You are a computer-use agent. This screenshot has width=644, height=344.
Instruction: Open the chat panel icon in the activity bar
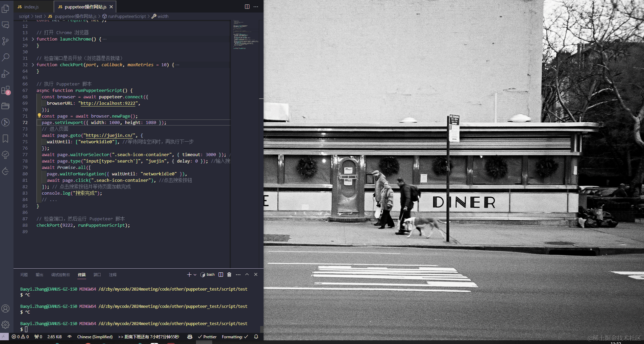pos(5,25)
